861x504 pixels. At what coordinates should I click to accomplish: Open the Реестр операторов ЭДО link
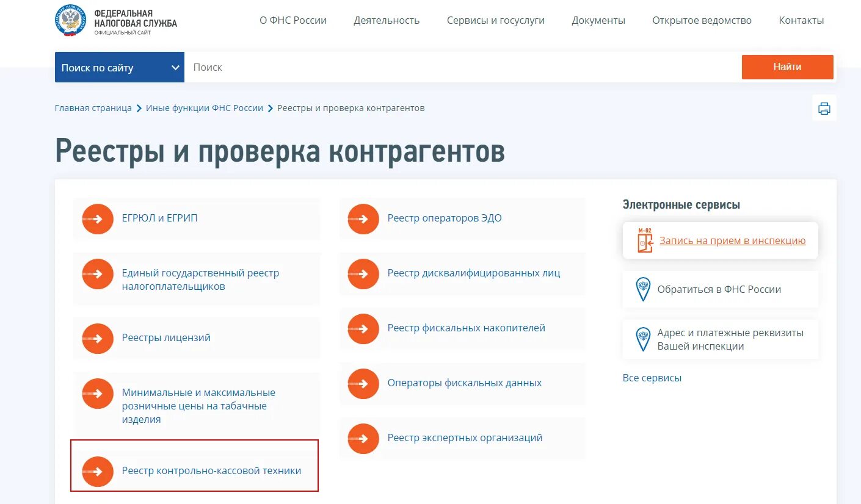pos(445,218)
